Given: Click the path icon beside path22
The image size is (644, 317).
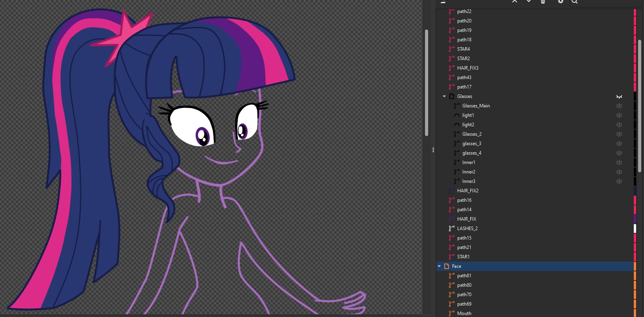Looking at the screenshot, I should coord(452,11).
